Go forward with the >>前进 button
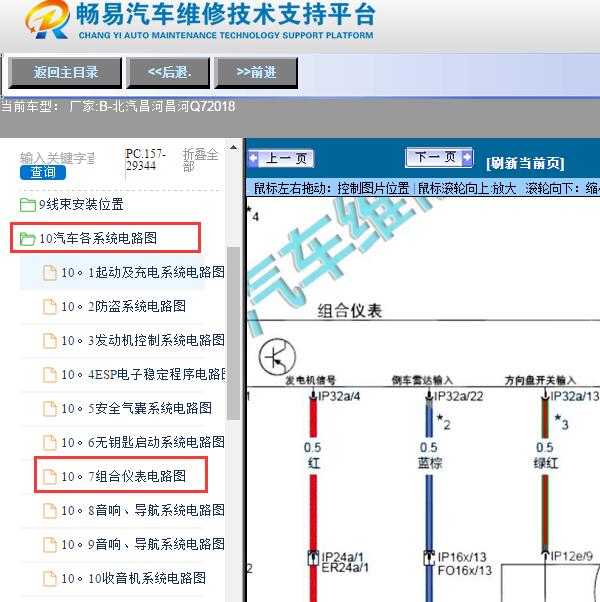 [256, 72]
